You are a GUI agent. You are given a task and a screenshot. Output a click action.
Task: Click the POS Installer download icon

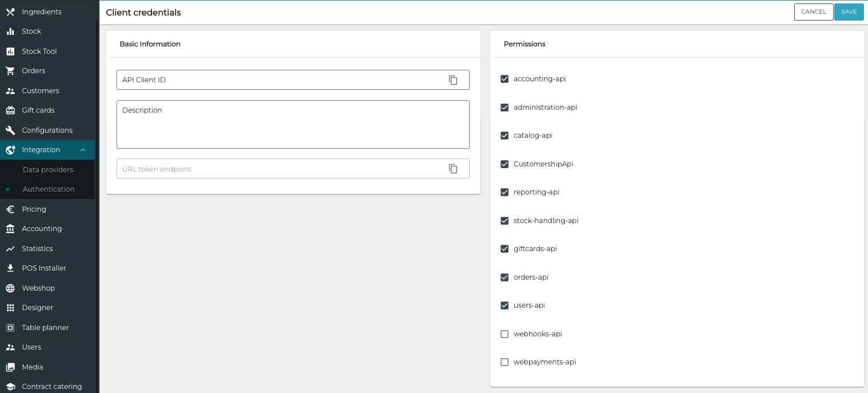10,268
